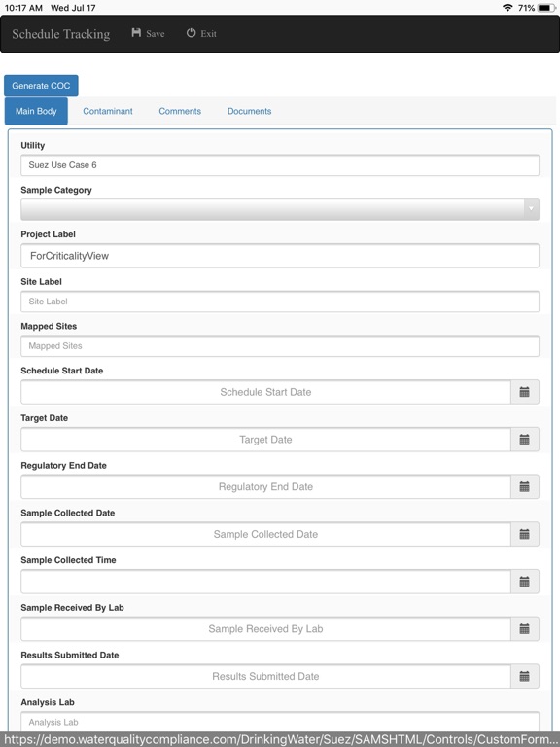Click the Sample Received By Lab field
The image size is (560, 747).
(x=265, y=629)
